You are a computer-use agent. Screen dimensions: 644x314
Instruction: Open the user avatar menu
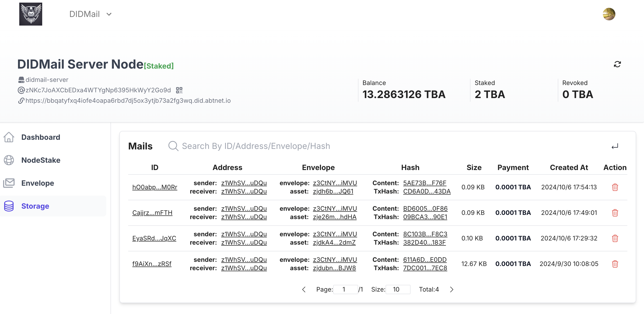[x=609, y=14]
